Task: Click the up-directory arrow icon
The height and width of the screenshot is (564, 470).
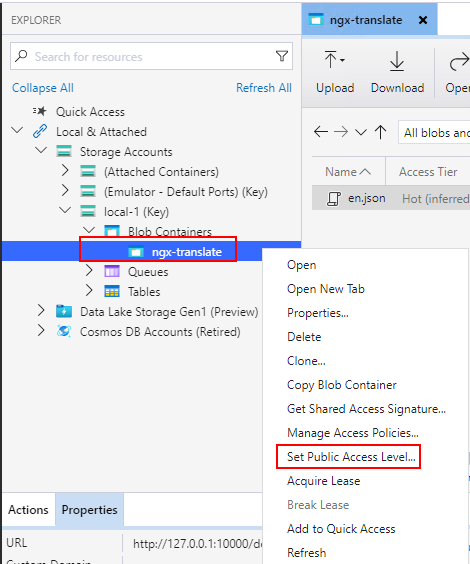Action: coord(380,132)
